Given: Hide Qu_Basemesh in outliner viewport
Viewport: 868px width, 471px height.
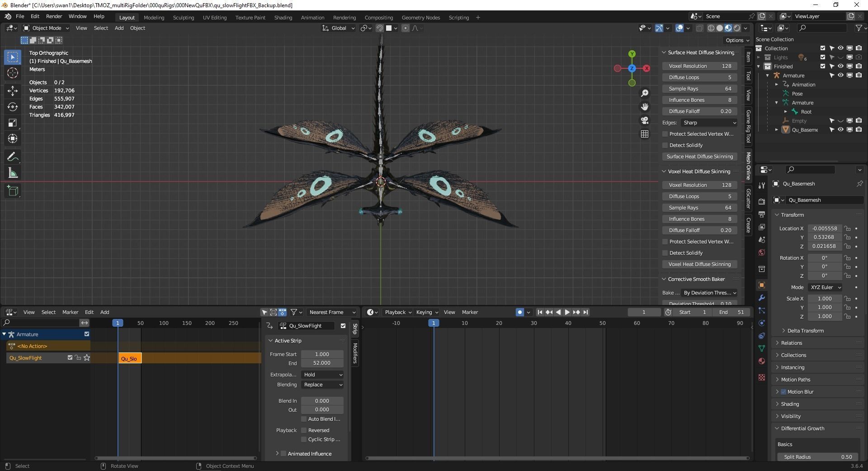Looking at the screenshot, I should (840, 130).
